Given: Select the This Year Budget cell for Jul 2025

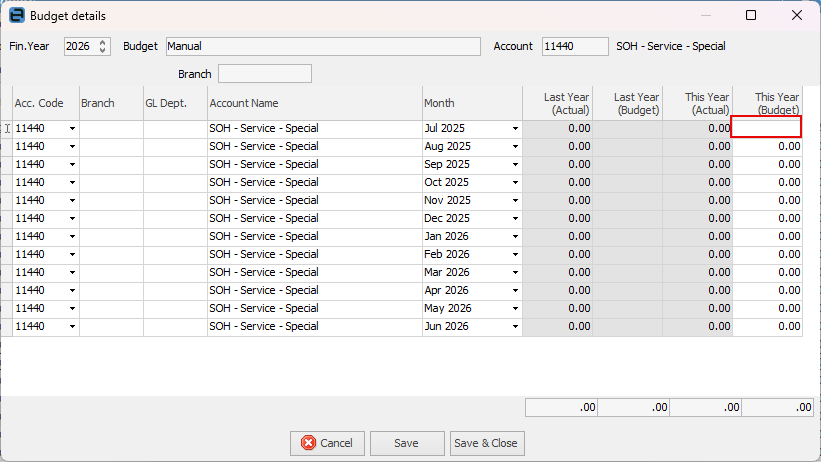Looking at the screenshot, I should pos(767,128).
